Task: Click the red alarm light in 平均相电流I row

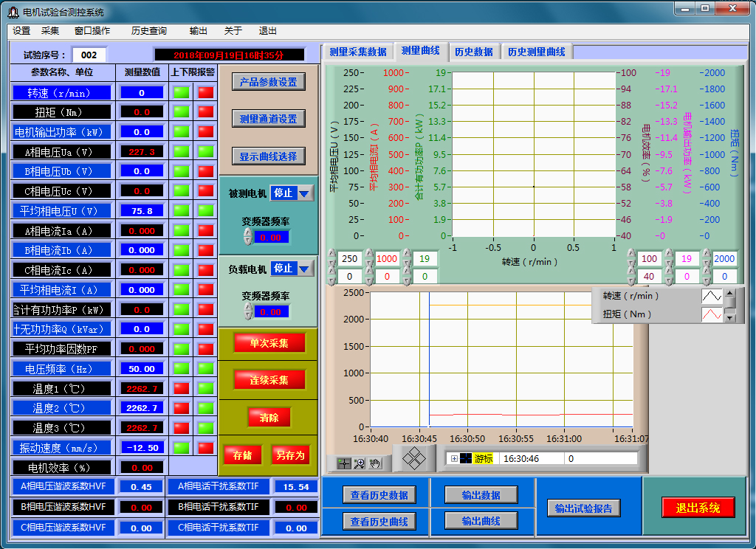Action: [x=206, y=290]
